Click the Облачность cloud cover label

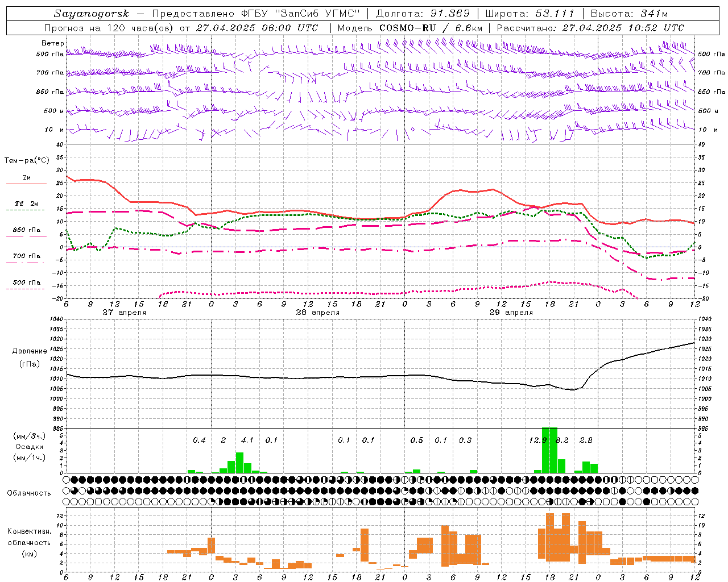tap(30, 493)
